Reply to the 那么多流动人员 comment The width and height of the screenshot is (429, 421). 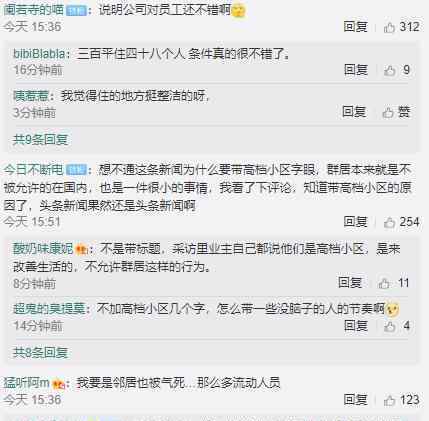[x=355, y=400]
